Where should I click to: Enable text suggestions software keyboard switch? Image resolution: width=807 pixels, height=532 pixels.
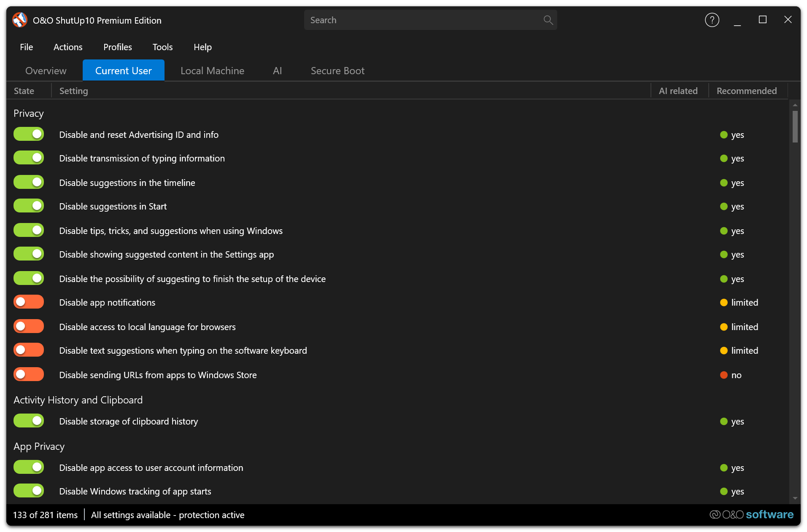29,350
